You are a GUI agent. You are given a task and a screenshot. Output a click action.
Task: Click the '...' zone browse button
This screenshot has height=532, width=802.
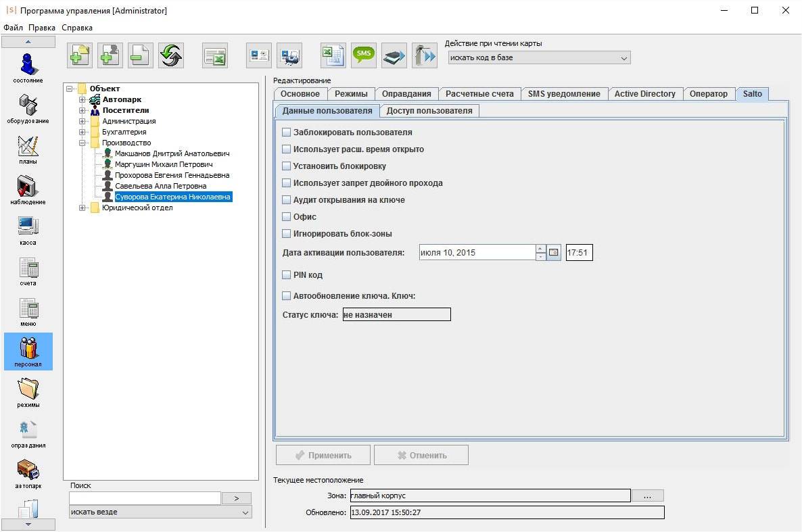pyautogui.click(x=647, y=496)
